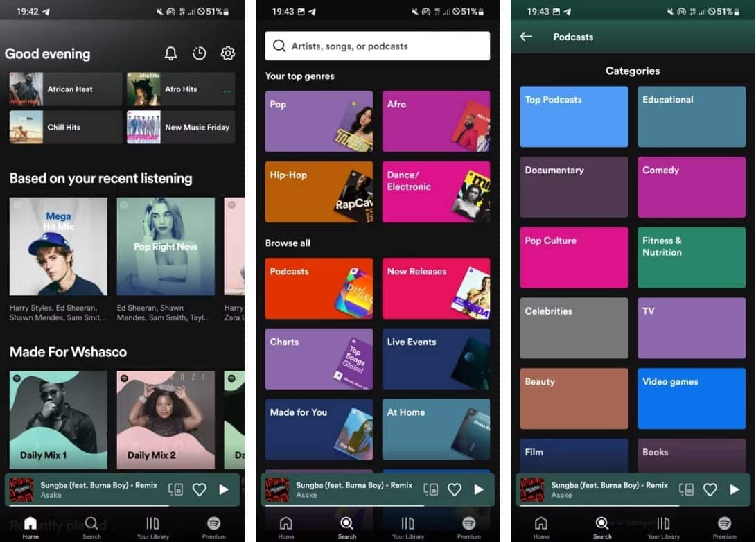Open settings gear on Home screen
This screenshot has width=756, height=542.
pos(227,53)
